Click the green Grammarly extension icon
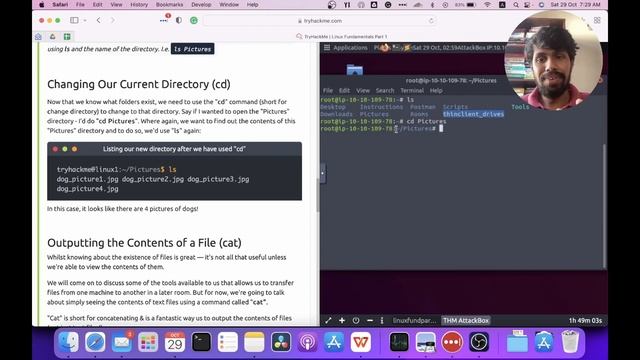Viewport: 640px width, 360px height. pos(194,20)
